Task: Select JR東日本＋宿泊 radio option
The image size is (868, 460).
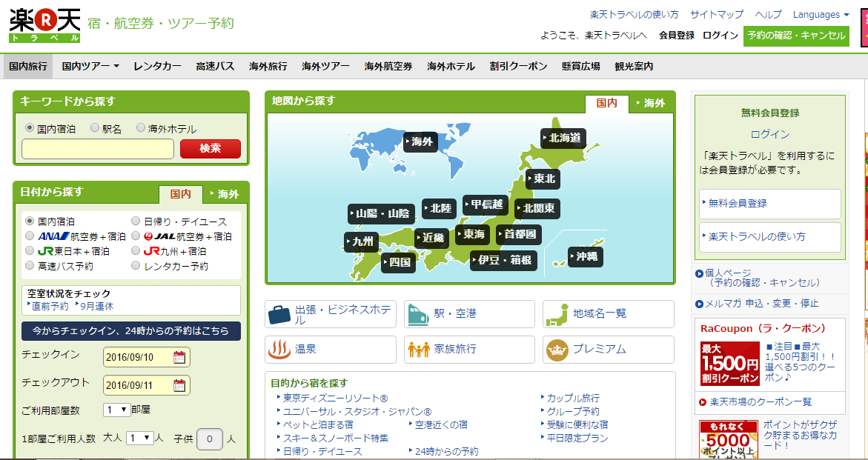Action: click(30, 251)
